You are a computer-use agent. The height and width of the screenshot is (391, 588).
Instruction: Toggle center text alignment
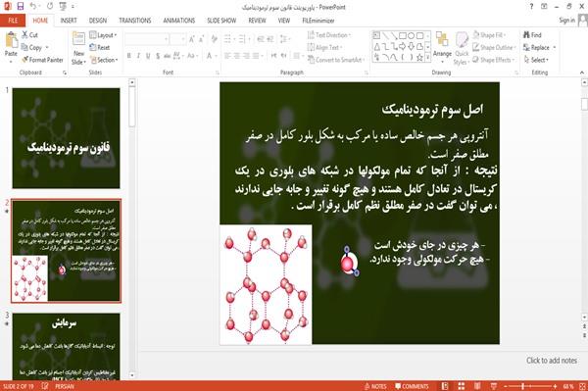(237, 56)
